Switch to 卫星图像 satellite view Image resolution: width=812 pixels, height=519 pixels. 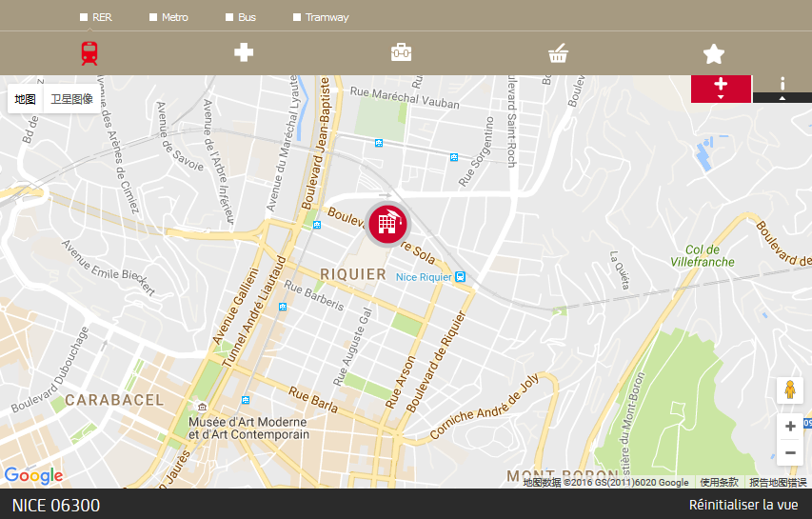pos(71,99)
